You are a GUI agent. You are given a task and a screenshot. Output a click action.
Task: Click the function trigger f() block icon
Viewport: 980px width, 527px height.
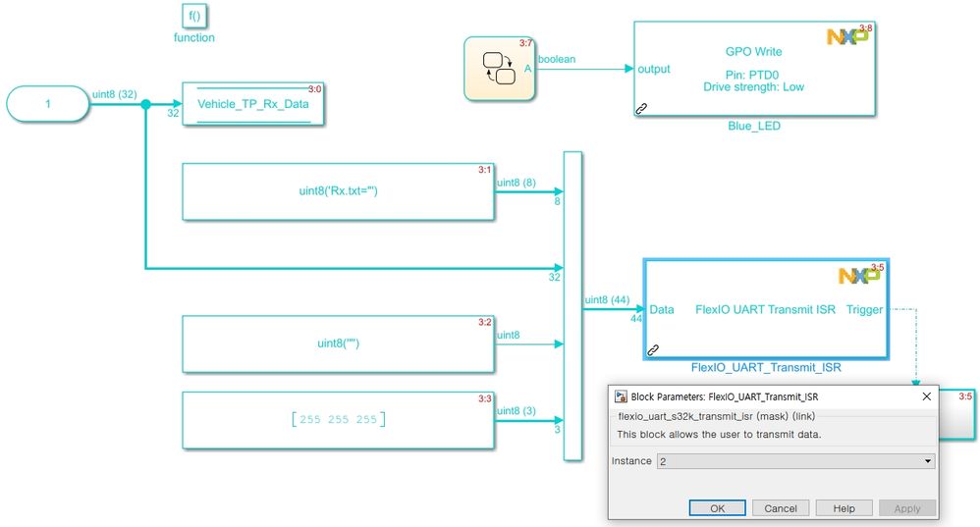pyautogui.click(x=194, y=17)
